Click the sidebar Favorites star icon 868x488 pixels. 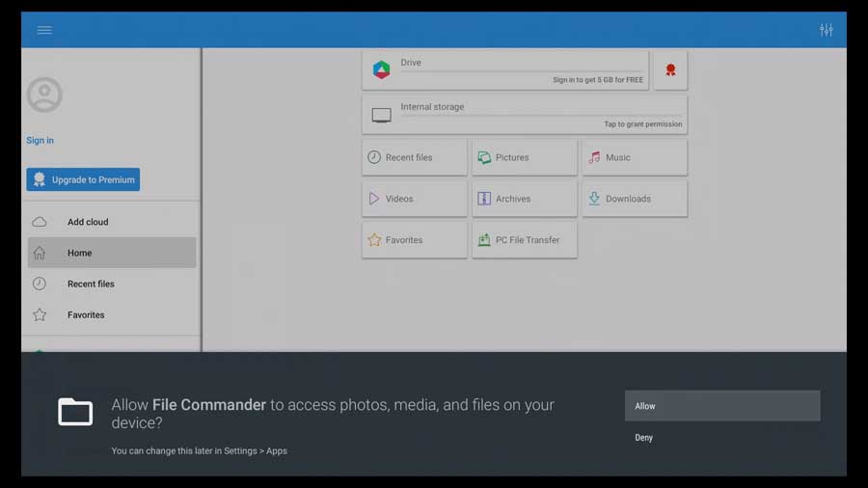(40, 314)
